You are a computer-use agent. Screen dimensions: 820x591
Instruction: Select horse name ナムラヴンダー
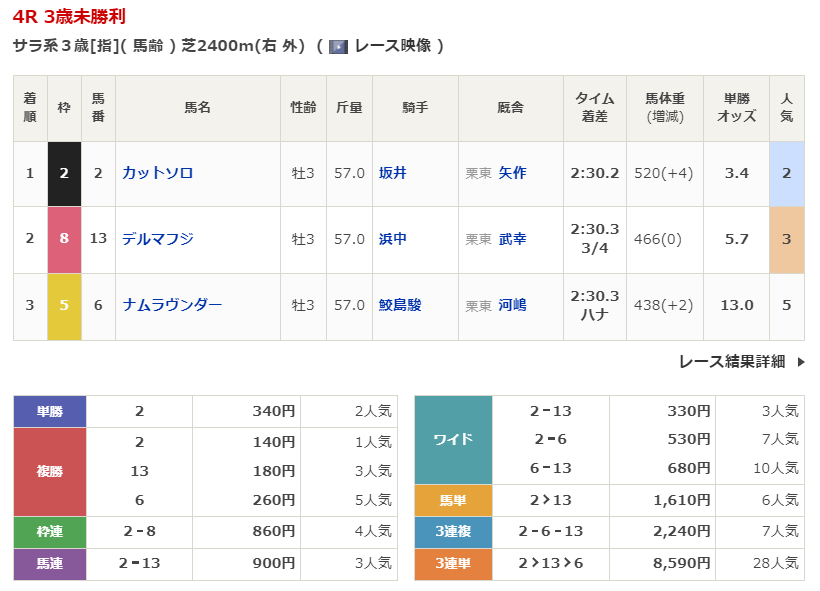coord(172,305)
